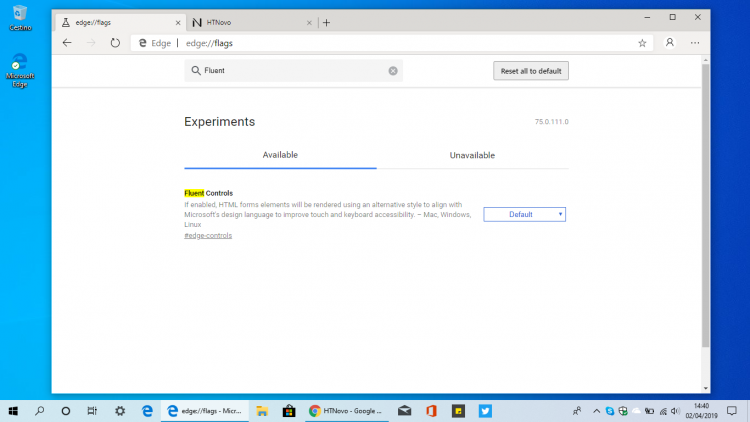Viewport: 750px width, 422px height.
Task: Switch to the Unavailable experiments tab
Action: (x=472, y=155)
